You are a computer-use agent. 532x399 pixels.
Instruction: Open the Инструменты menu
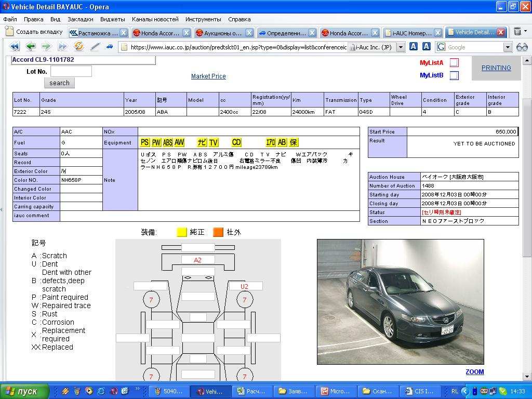click(203, 19)
